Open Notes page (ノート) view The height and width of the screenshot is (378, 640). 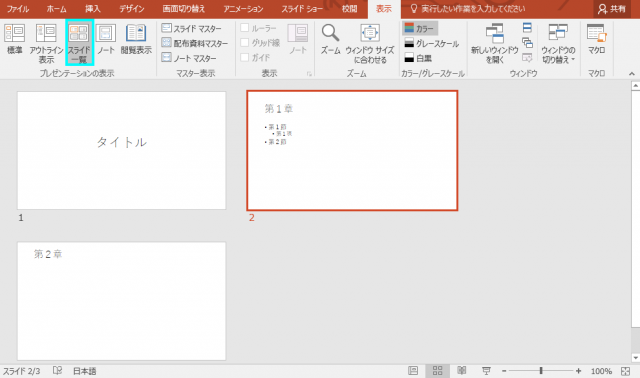click(x=106, y=39)
